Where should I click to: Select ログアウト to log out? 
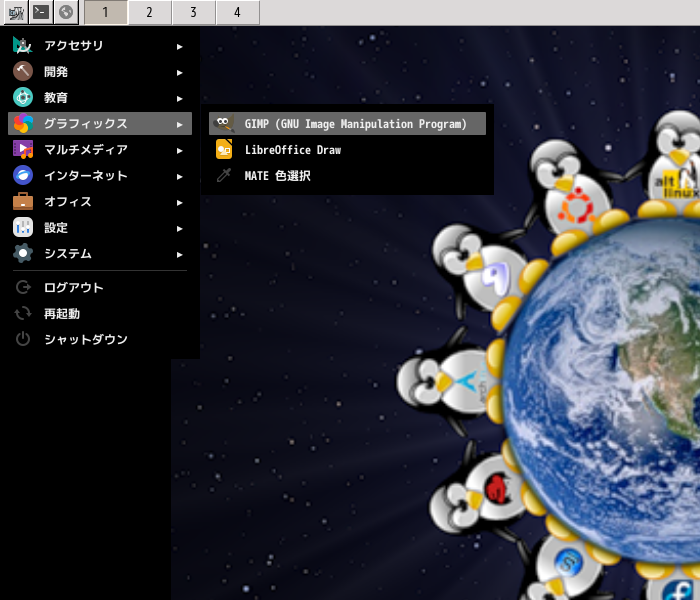73,288
